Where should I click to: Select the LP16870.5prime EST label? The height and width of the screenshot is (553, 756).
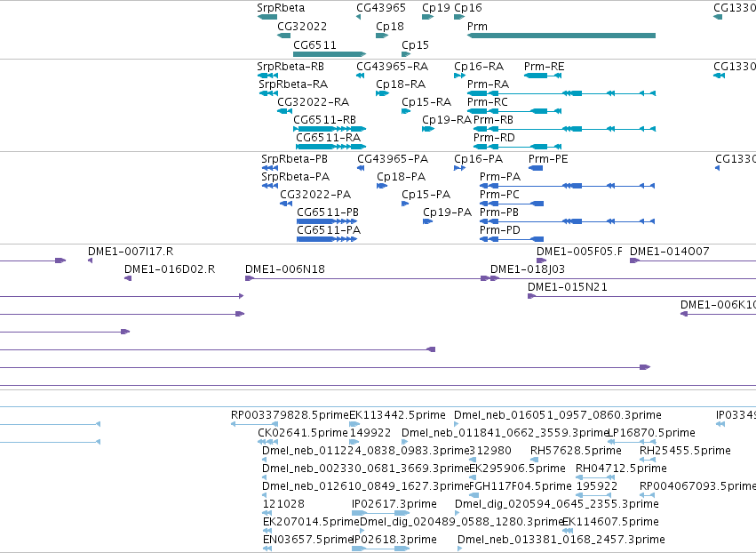651,433
